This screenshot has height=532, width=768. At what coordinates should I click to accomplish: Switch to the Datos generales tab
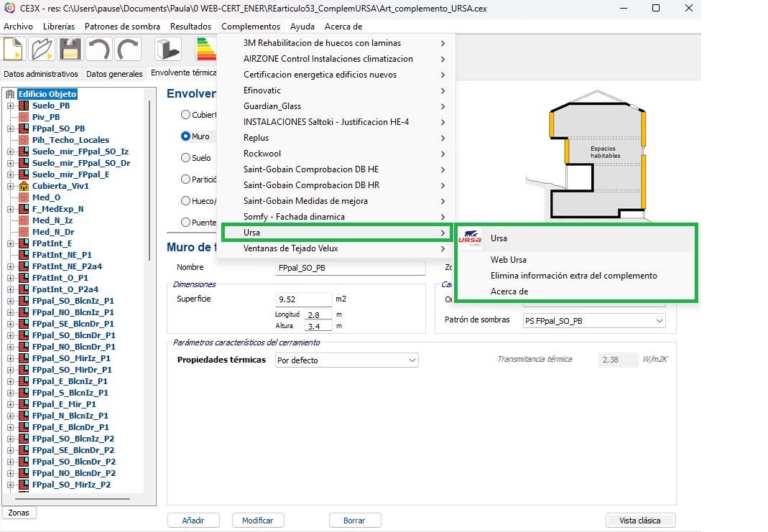coord(114,74)
